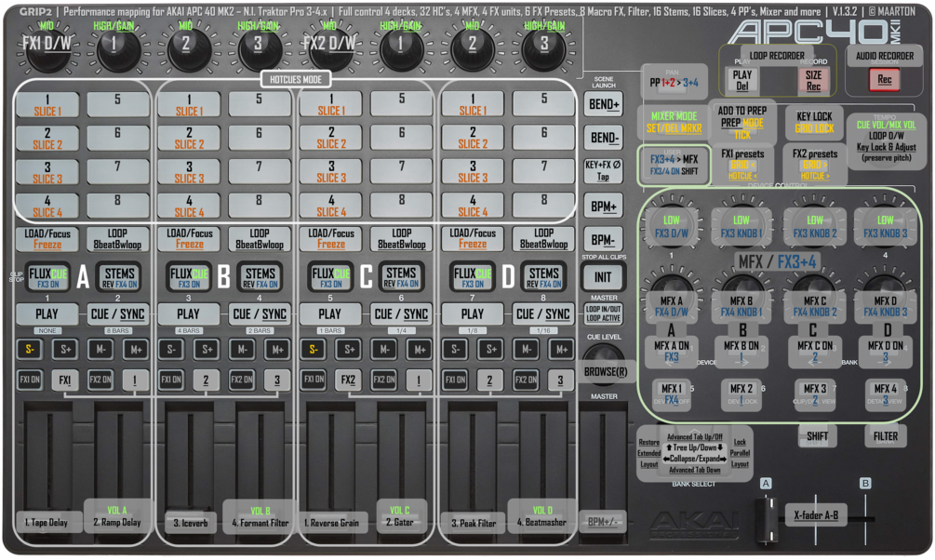Screen dimensions: 935x560
Task: Tap hotcue pad 7 on deck C
Action: click(401, 172)
